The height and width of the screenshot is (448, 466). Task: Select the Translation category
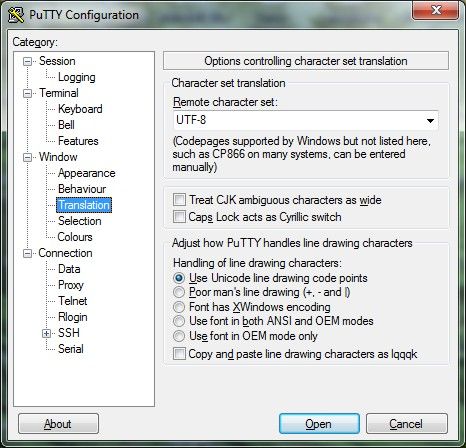[84, 205]
